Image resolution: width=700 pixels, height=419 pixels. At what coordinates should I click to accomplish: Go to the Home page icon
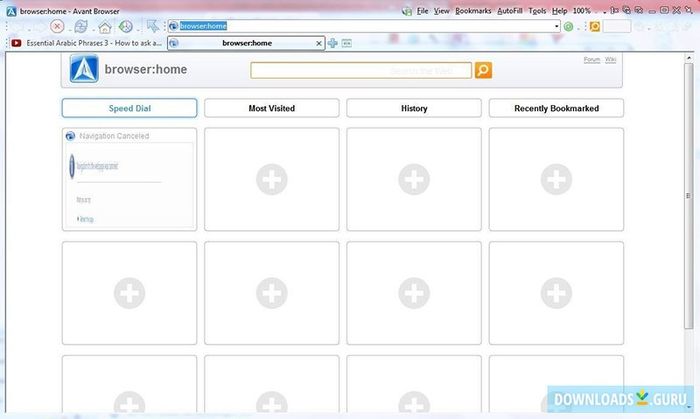coord(104,27)
